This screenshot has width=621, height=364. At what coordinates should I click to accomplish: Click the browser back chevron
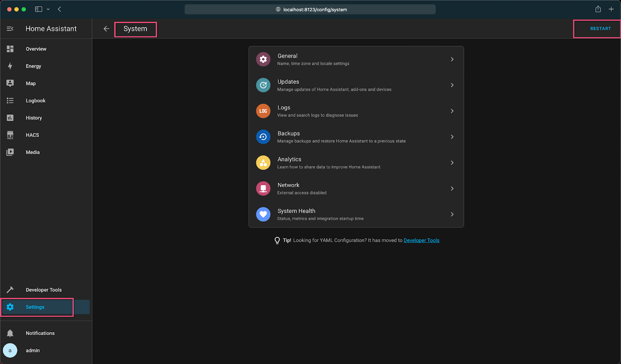(x=59, y=9)
